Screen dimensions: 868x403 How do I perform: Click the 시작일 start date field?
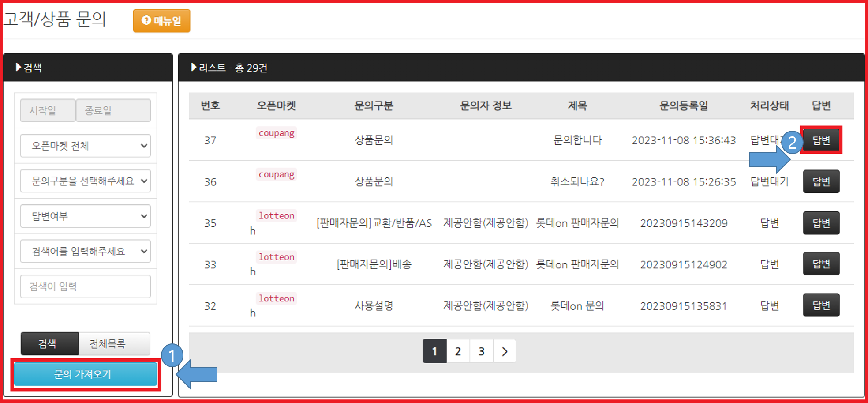(x=48, y=110)
